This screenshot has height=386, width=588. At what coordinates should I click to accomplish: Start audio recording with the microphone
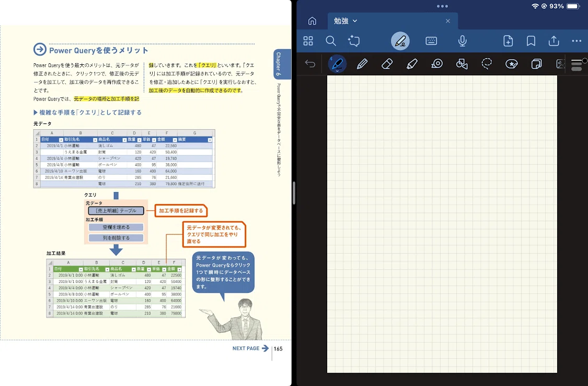463,41
